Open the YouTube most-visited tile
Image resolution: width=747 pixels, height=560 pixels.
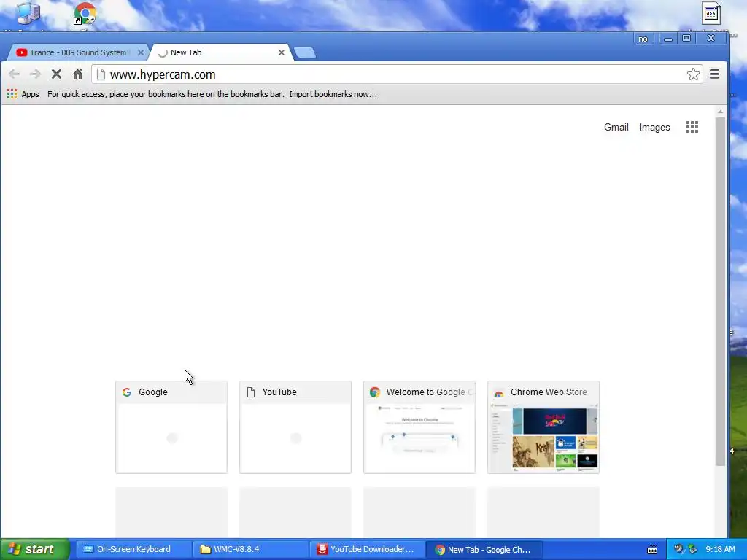[x=295, y=427]
